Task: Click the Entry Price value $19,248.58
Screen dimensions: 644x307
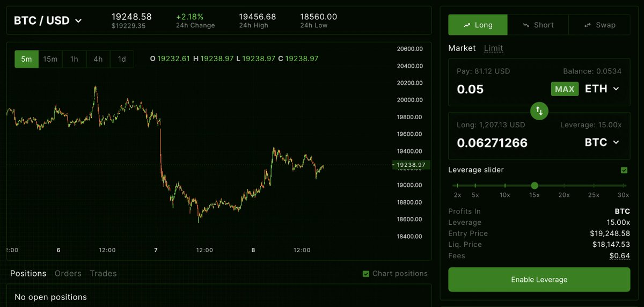Action: [x=610, y=233]
